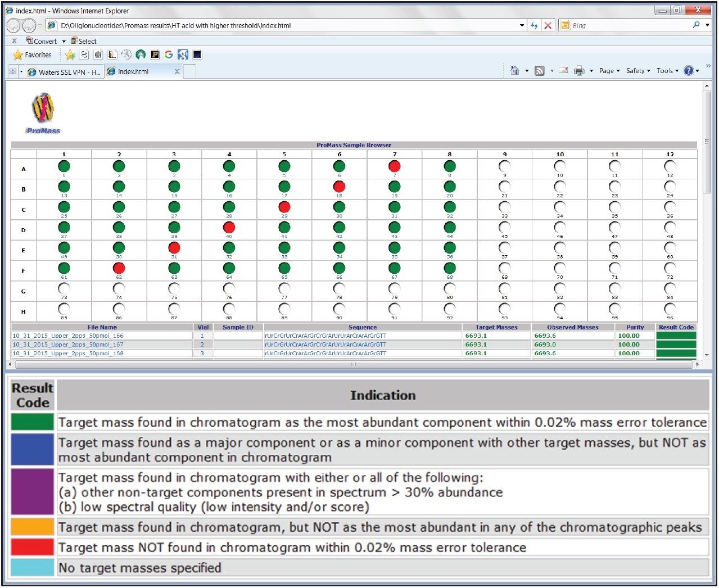Image resolution: width=719 pixels, height=588 pixels.
Task: Select red well 7 in row A
Action: point(395,166)
